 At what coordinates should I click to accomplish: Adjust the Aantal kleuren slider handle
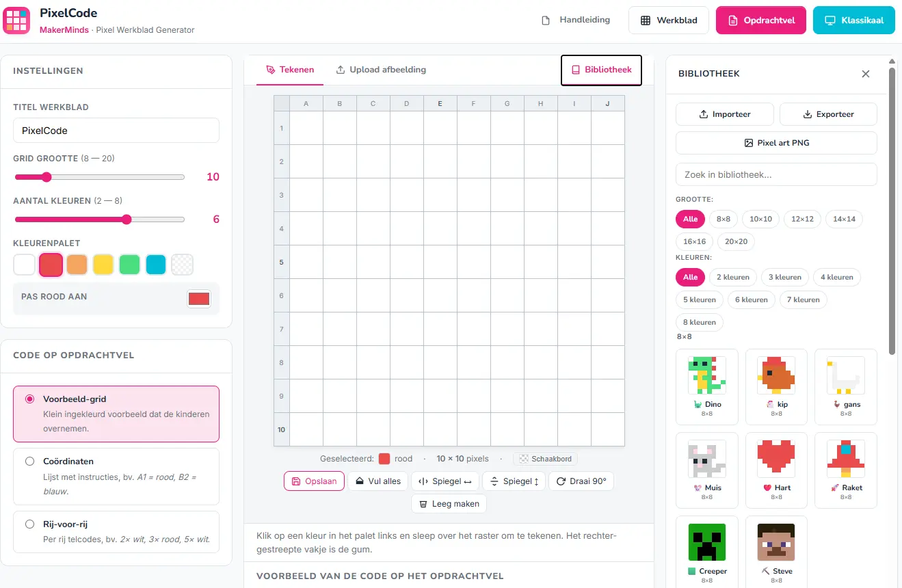[x=127, y=219]
